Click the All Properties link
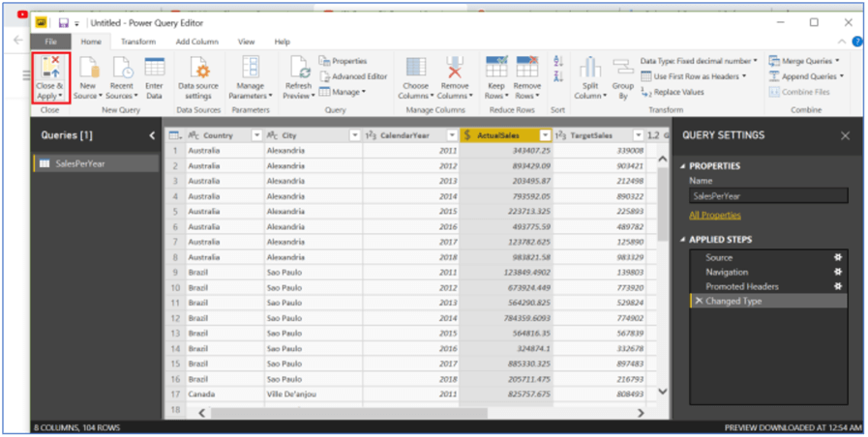This screenshot has height=437, width=868. 715,215
